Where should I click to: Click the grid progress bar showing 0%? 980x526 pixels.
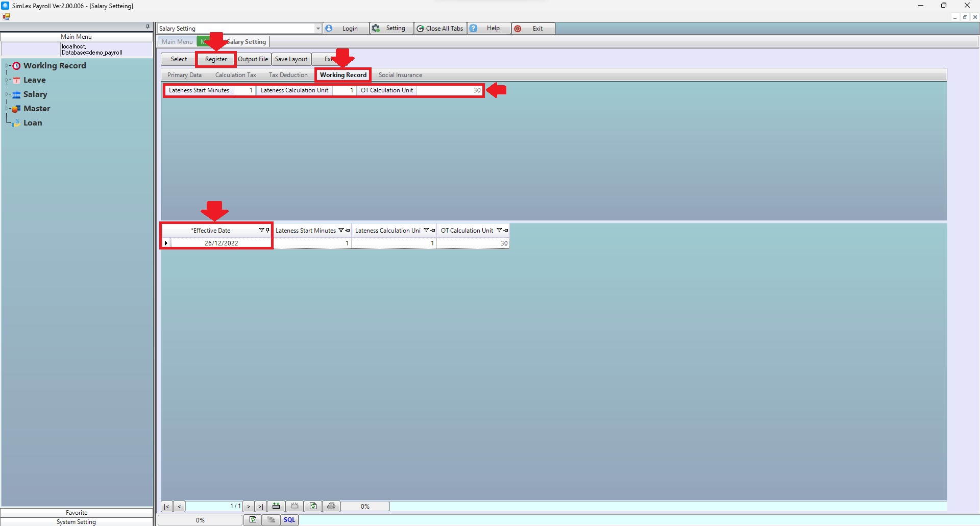tap(365, 507)
